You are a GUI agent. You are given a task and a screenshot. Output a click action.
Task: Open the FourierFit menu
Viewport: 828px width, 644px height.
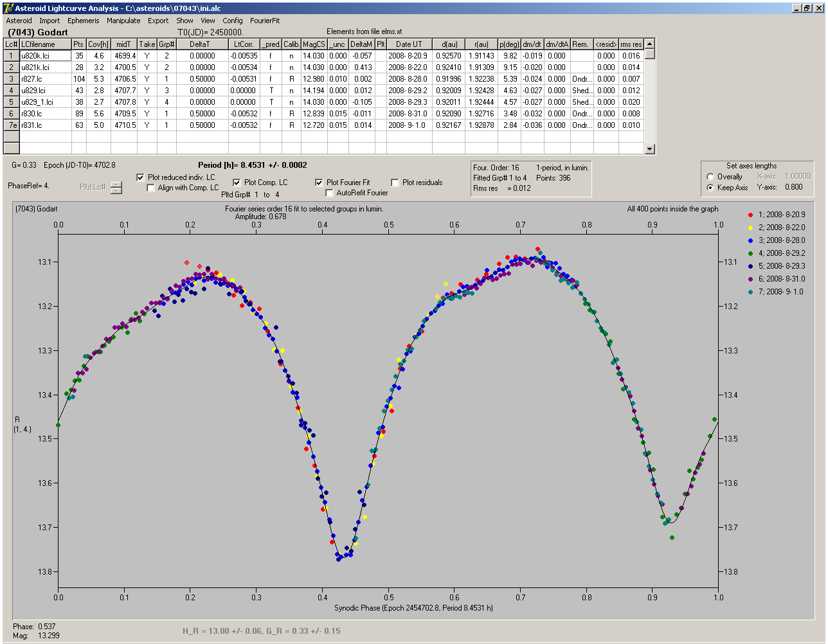click(265, 21)
